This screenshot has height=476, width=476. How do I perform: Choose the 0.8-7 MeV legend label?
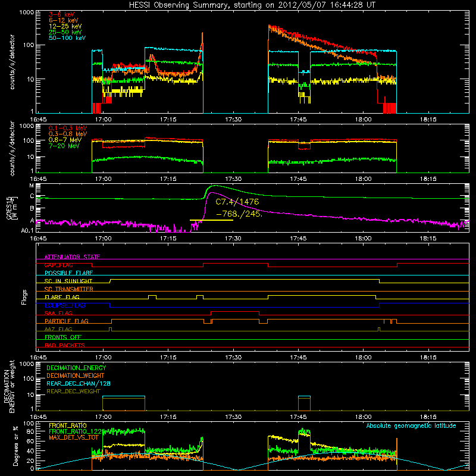(x=65, y=140)
